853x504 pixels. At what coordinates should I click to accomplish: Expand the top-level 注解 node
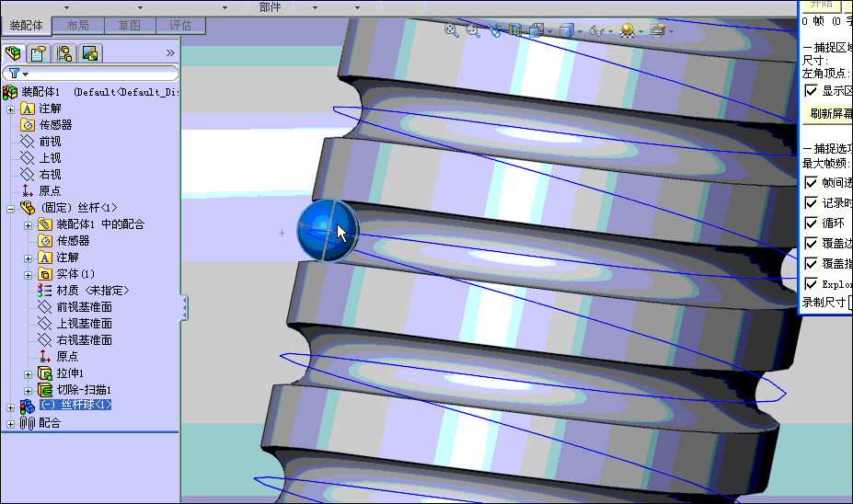point(10,109)
